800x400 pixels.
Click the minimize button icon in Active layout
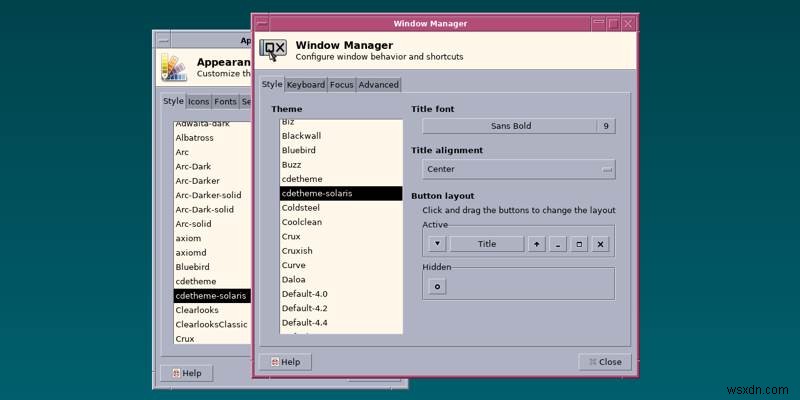(x=558, y=244)
